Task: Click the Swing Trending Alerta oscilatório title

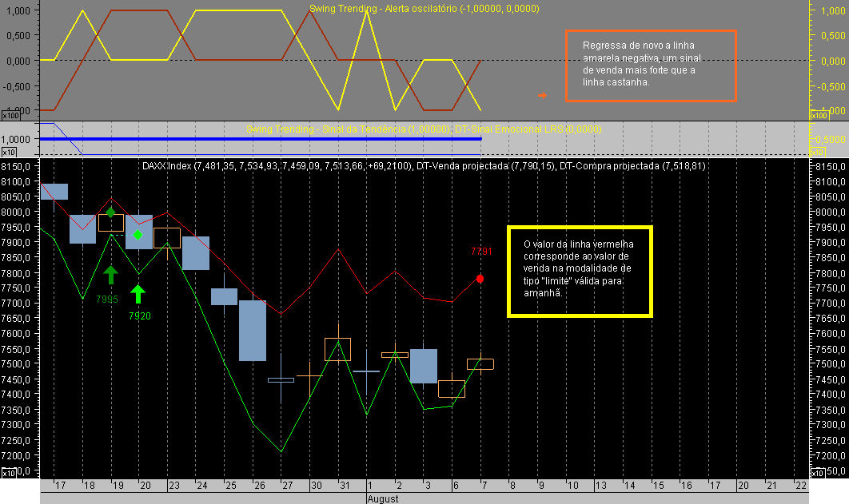Action: coord(424,8)
